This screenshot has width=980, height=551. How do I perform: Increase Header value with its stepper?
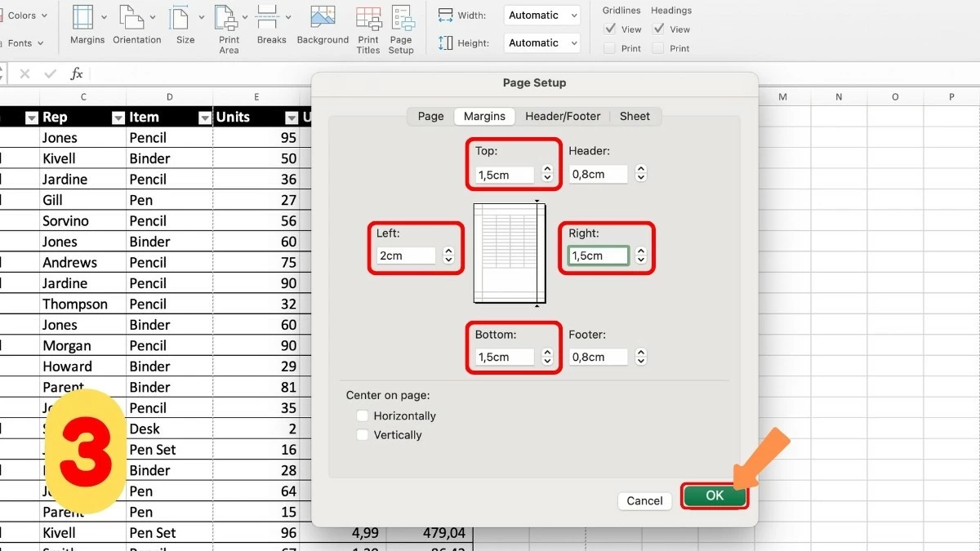(641, 170)
